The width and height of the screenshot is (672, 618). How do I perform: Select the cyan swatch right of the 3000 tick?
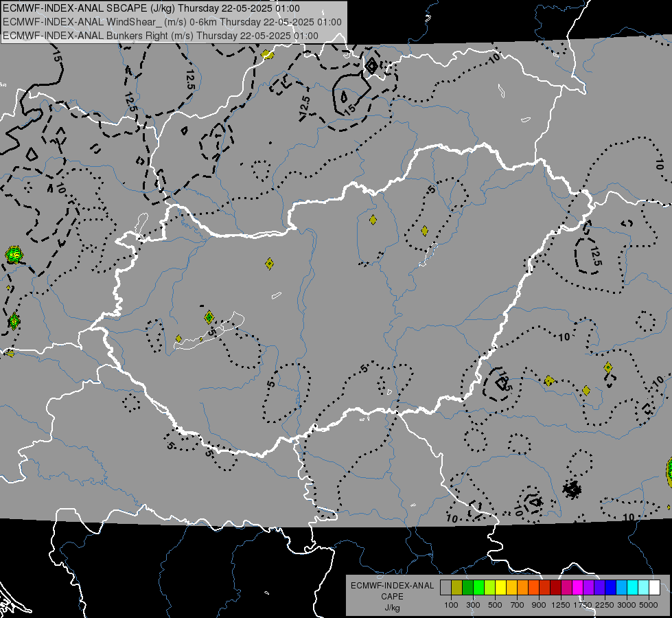(633, 588)
